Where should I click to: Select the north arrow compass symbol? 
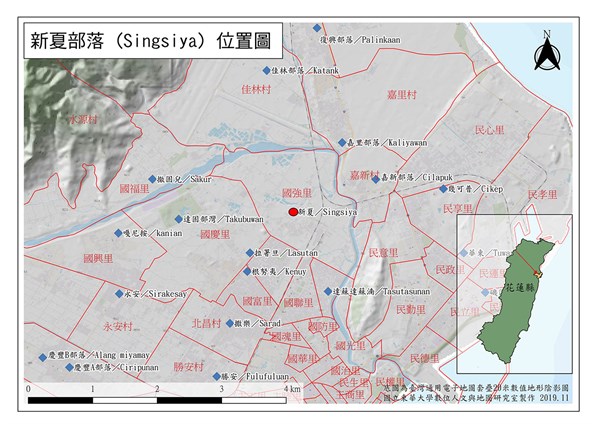coord(545,51)
